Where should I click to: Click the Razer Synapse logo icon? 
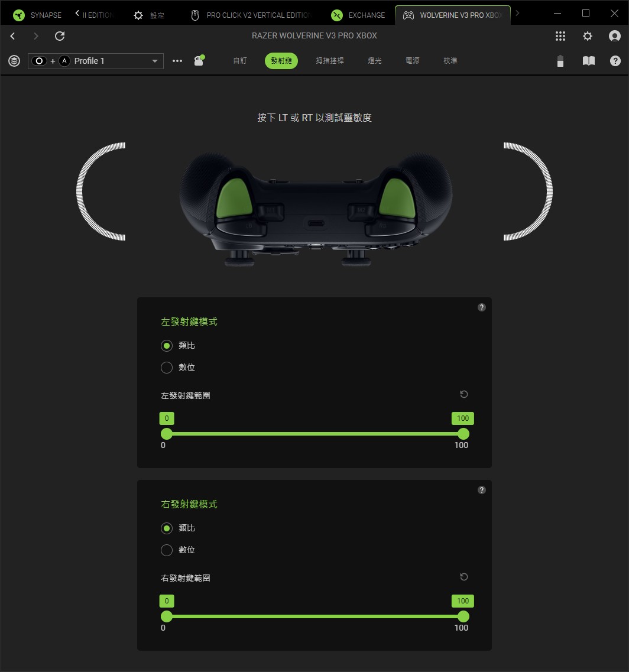[x=19, y=15]
